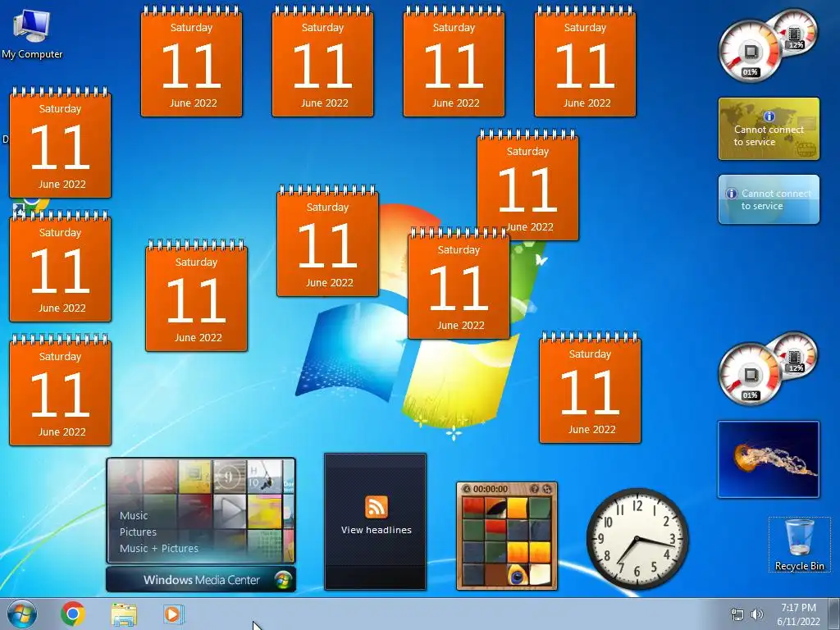This screenshot has height=630, width=840.
Task: Select Pictures in Media Center gadget
Action: click(138, 532)
